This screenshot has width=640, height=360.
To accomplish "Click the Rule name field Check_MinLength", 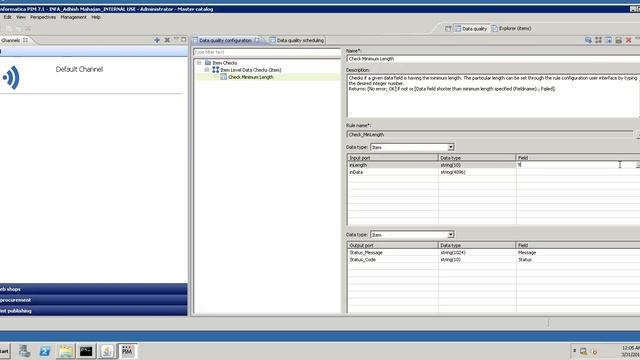I will 490,134.
